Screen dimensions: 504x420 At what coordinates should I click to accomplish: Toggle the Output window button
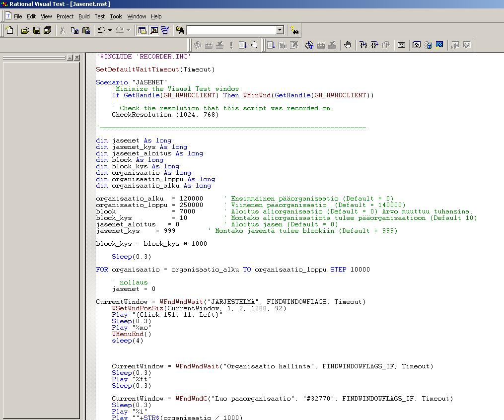(x=154, y=30)
